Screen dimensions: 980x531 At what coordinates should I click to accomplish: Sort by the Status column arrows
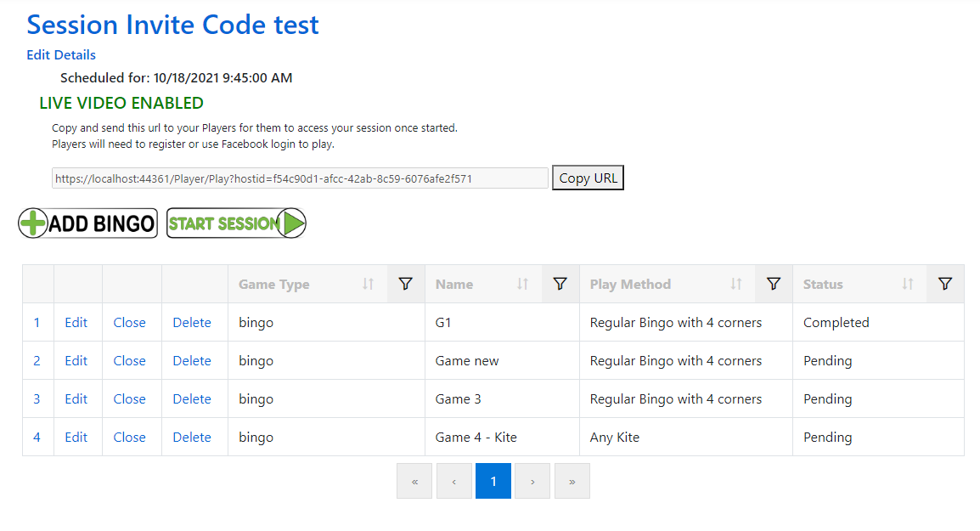(x=907, y=285)
